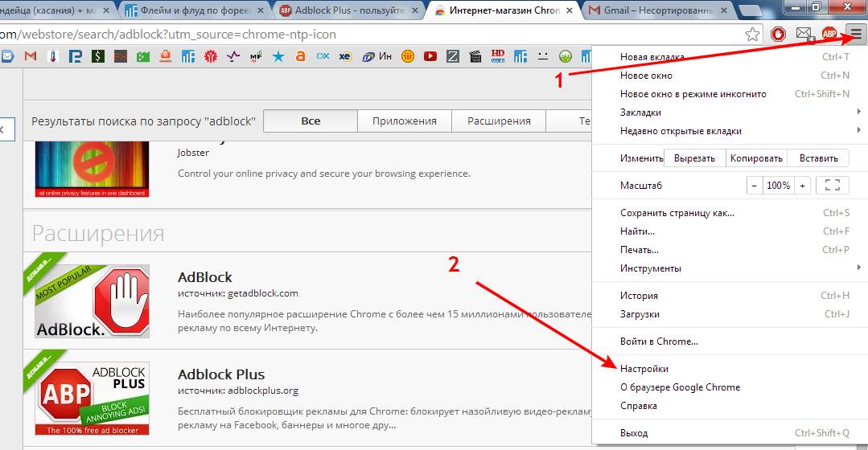Click the Вставить button
Image resolution: width=868 pixels, height=450 pixels.
819,158
